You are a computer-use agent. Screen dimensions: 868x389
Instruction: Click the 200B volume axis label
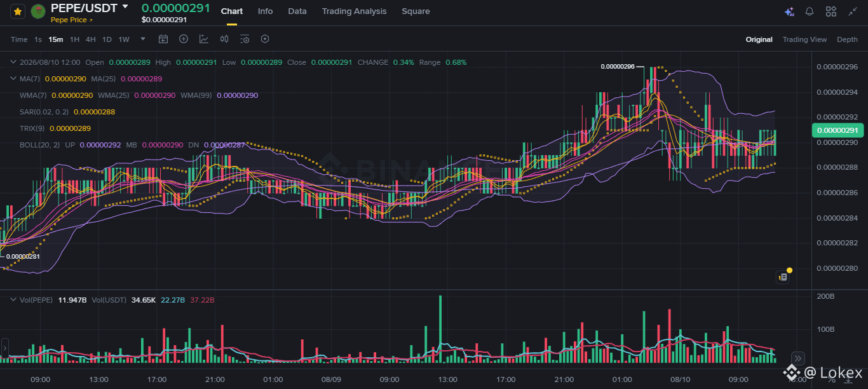[x=827, y=297]
